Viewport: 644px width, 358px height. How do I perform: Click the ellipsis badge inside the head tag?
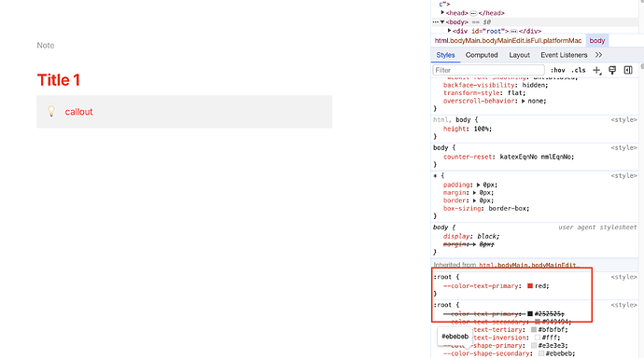coord(473,13)
